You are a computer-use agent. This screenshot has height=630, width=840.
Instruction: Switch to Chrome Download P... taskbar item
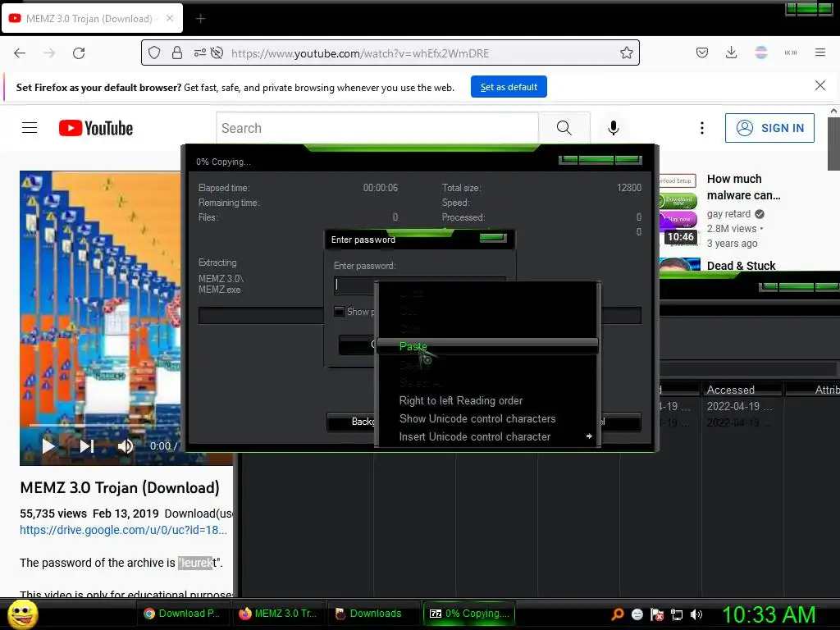click(182, 614)
